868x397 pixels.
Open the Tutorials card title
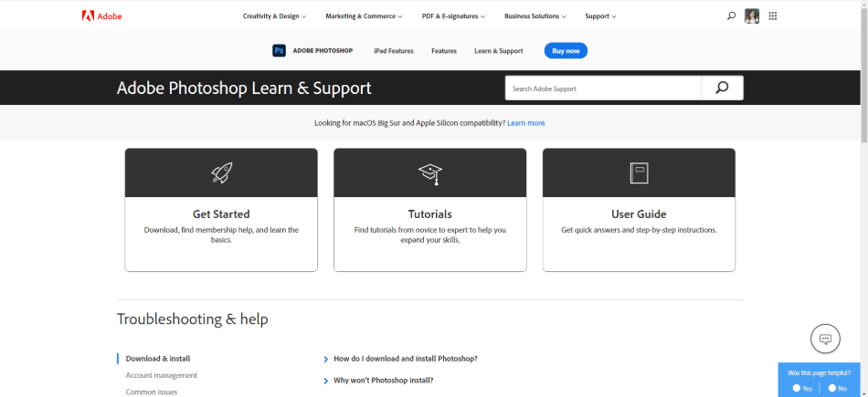(x=430, y=214)
